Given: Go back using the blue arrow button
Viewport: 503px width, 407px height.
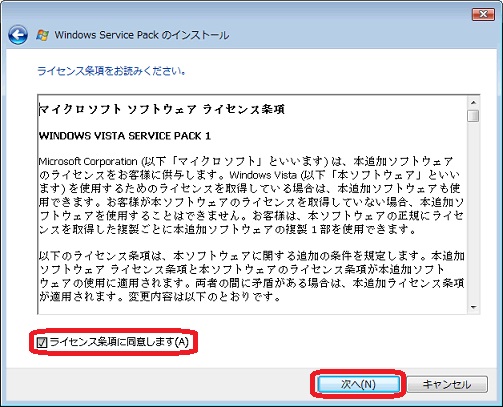Looking at the screenshot, I should point(18,35).
